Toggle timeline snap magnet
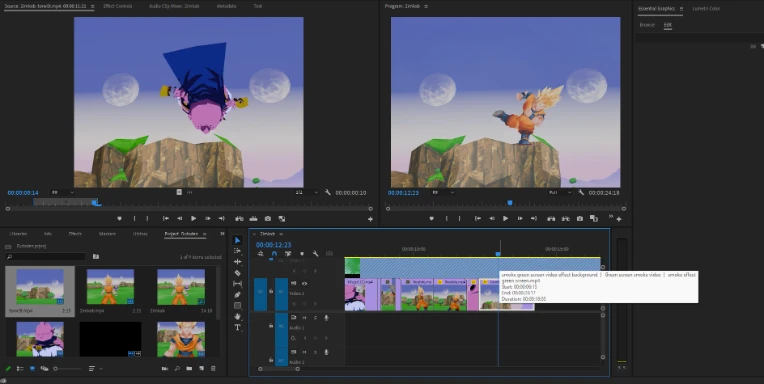The height and width of the screenshot is (384, 764). coord(274,254)
